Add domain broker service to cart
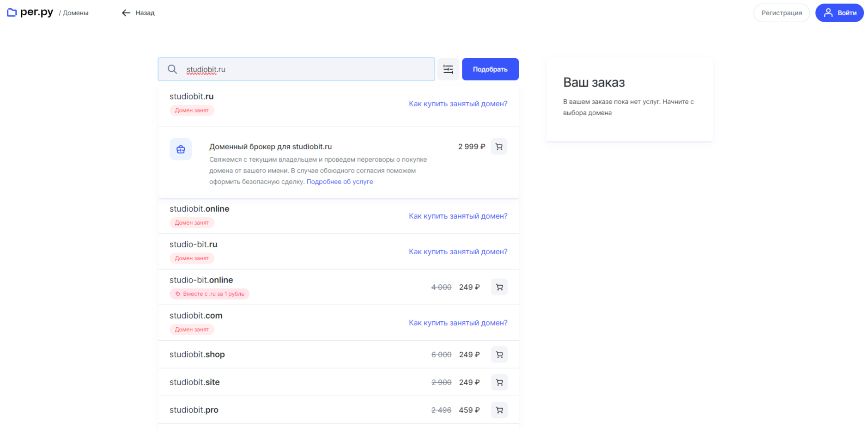Screen dimensions: 868x429 click(x=499, y=147)
